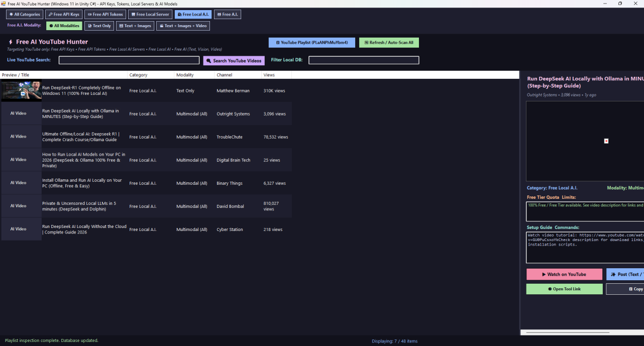The image size is (644, 346).
Task: Focus the Live YouTube Search field
Action: [129, 60]
